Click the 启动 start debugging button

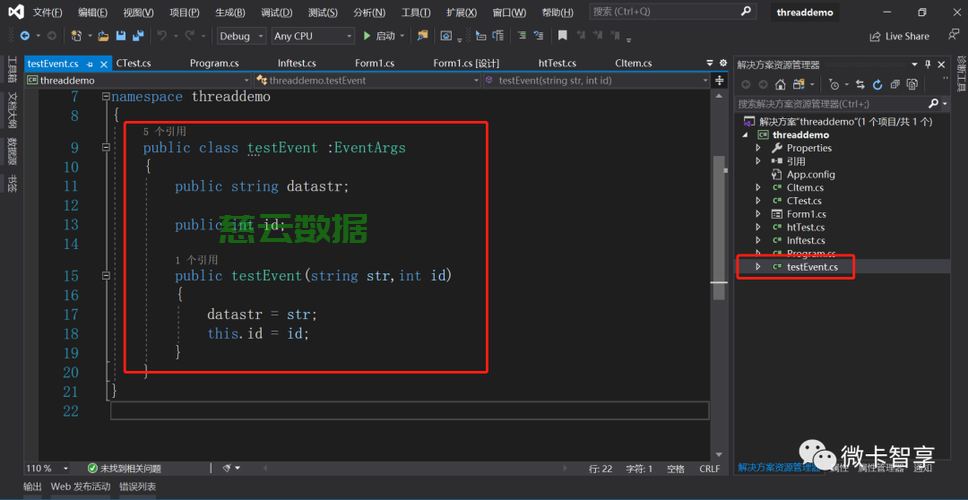coord(380,36)
